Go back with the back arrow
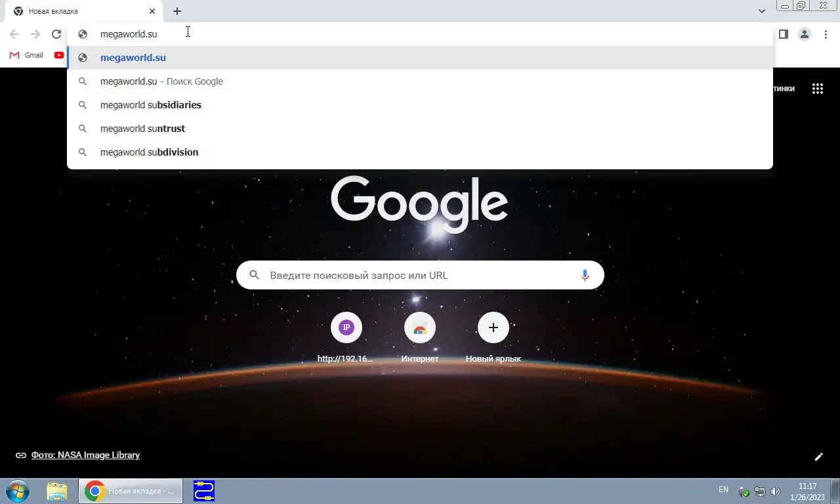Viewport: 840px width, 504px height. point(14,34)
